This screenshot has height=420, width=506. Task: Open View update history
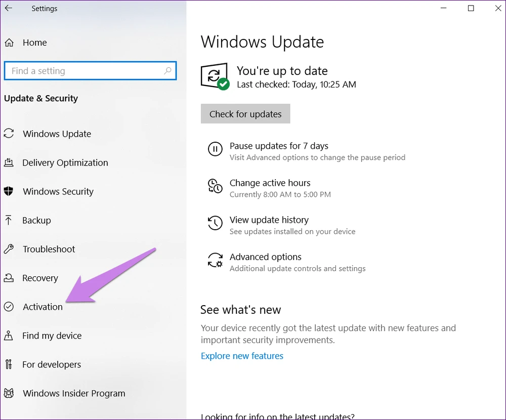click(x=269, y=220)
